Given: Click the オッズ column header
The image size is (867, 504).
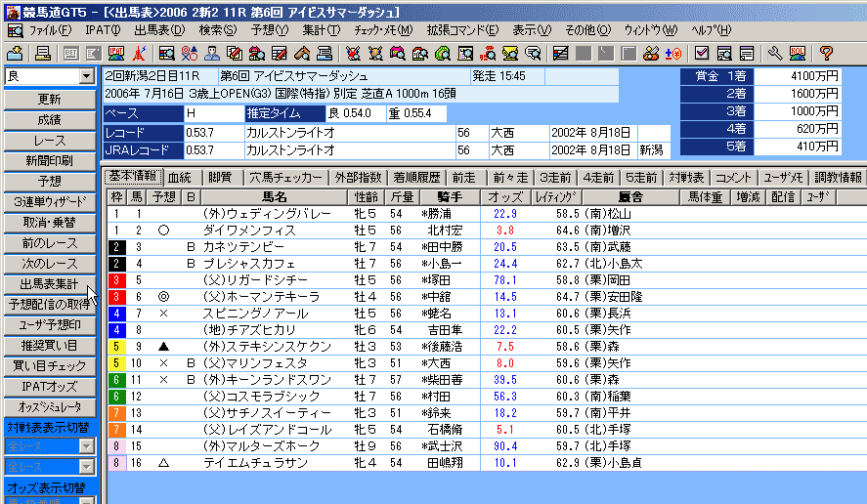Looking at the screenshot, I should 505,196.
